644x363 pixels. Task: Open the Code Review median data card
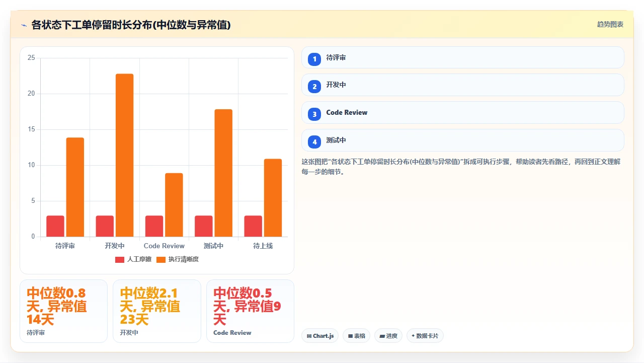(250, 311)
